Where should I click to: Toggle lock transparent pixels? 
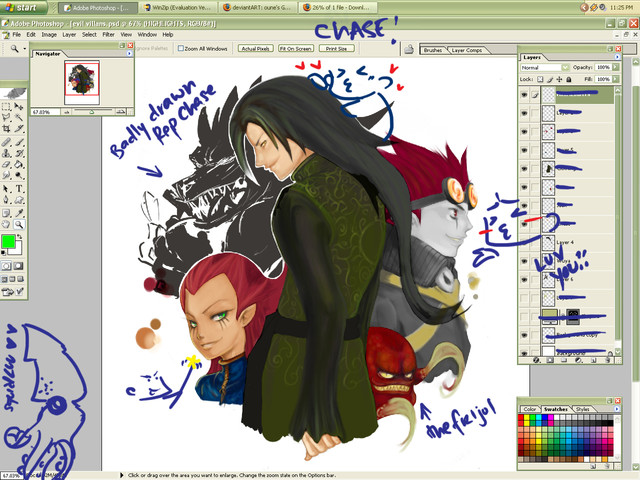pos(540,79)
